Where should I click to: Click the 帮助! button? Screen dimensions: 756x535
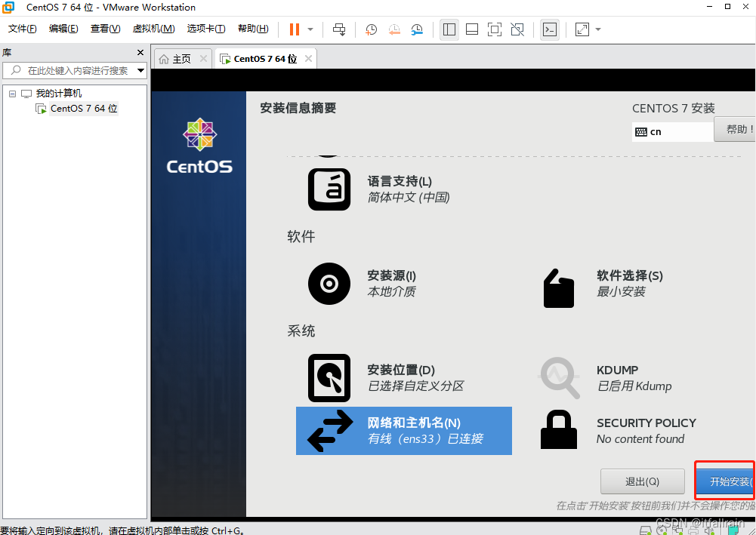(x=735, y=129)
